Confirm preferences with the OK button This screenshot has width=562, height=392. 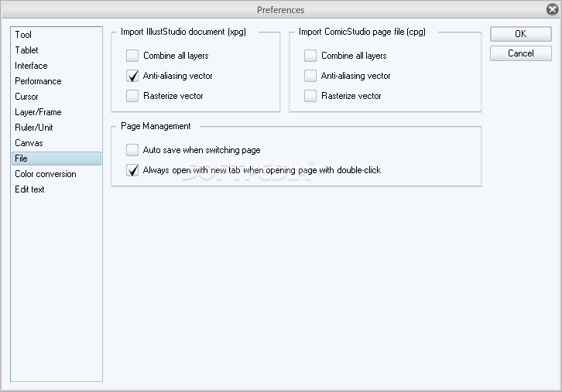(520, 34)
